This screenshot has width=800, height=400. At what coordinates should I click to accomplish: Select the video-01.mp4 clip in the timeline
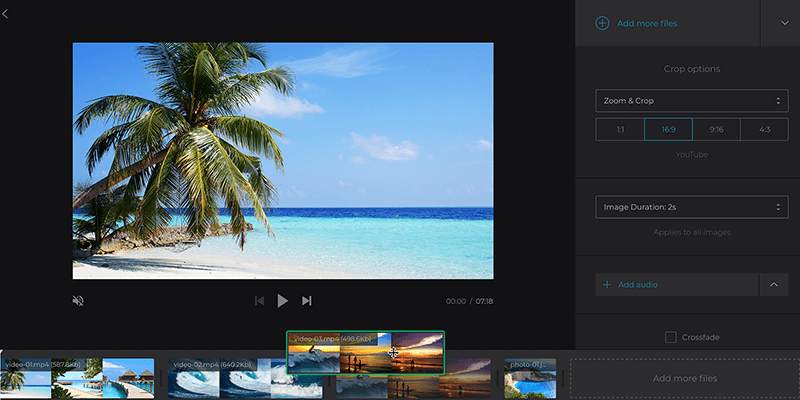click(x=77, y=378)
